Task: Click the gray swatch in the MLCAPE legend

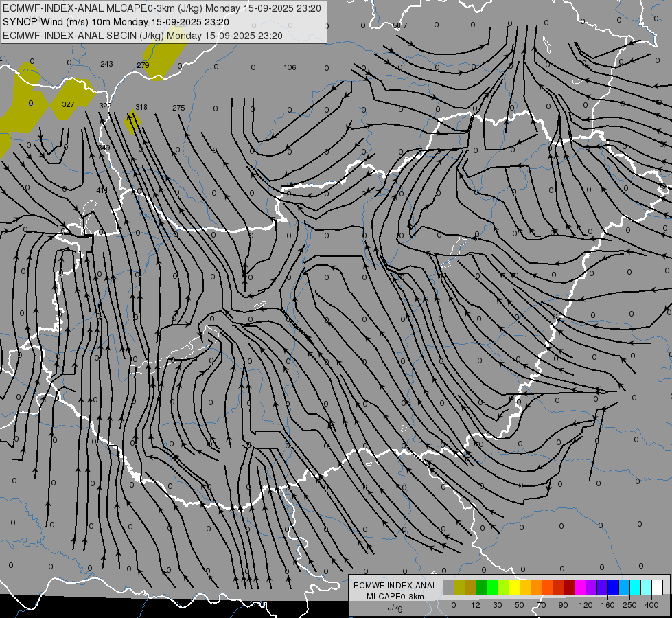Action: pos(449,587)
